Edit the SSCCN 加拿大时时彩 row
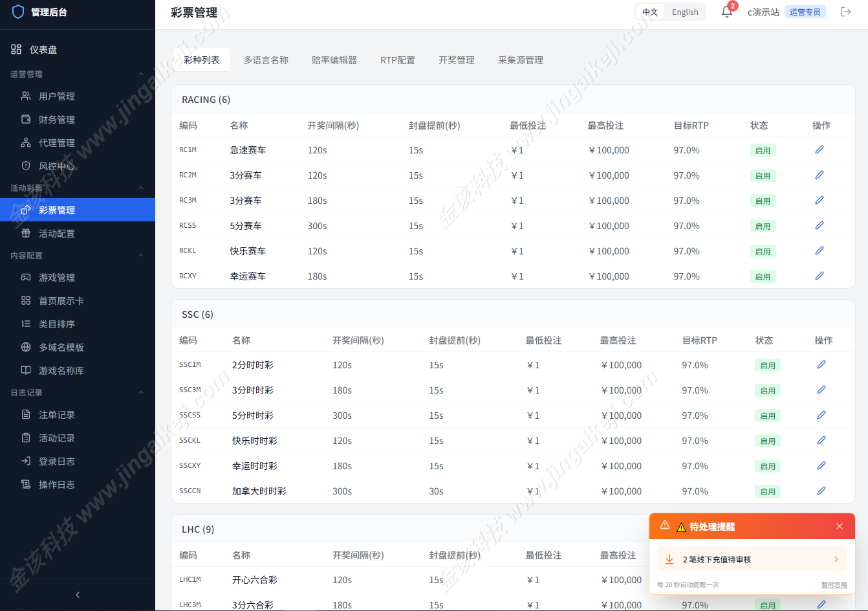 point(821,491)
